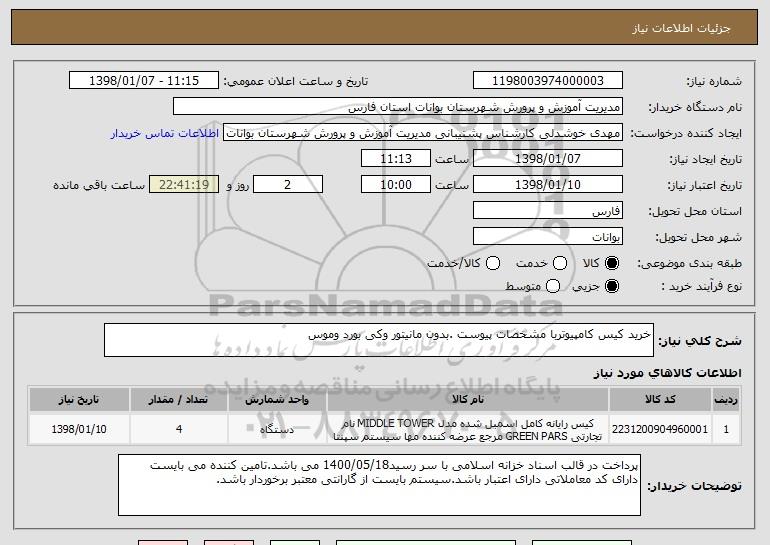Click the اطلاعات کالاهای مورد نیاز heading

tap(667, 373)
